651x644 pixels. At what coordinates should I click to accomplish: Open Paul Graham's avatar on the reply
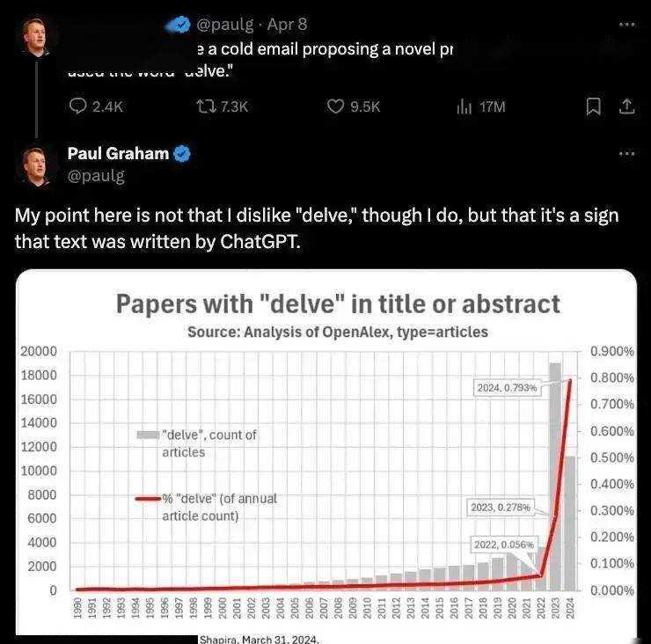pyautogui.click(x=36, y=166)
